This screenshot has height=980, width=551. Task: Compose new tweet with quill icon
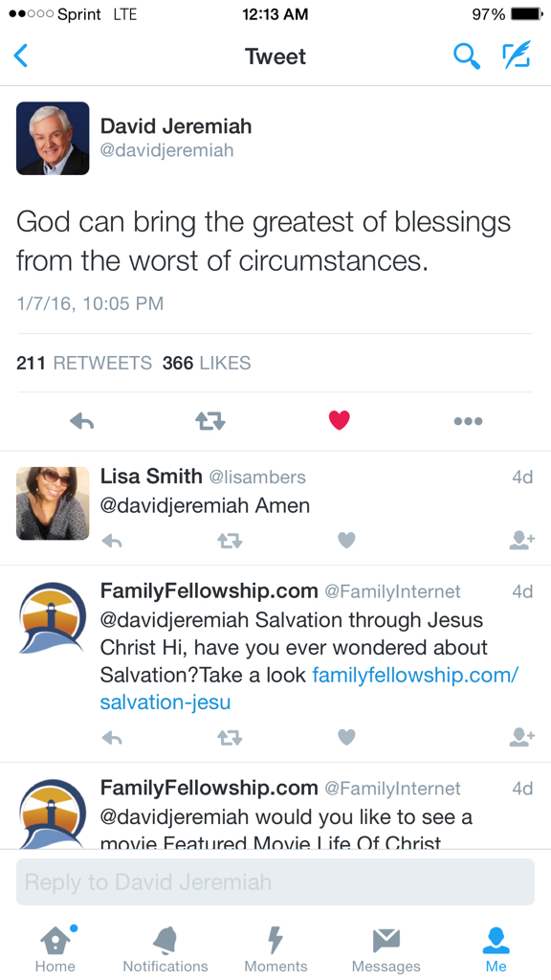517,55
